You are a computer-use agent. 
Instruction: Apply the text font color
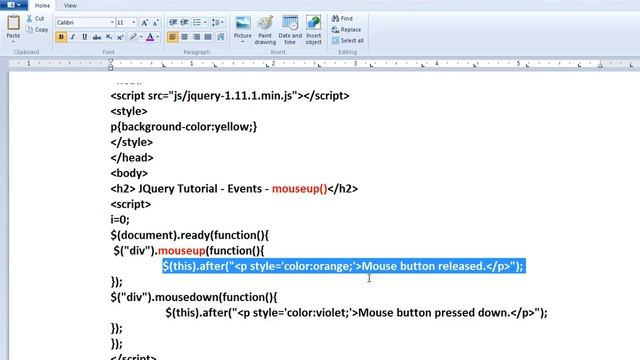click(x=150, y=37)
